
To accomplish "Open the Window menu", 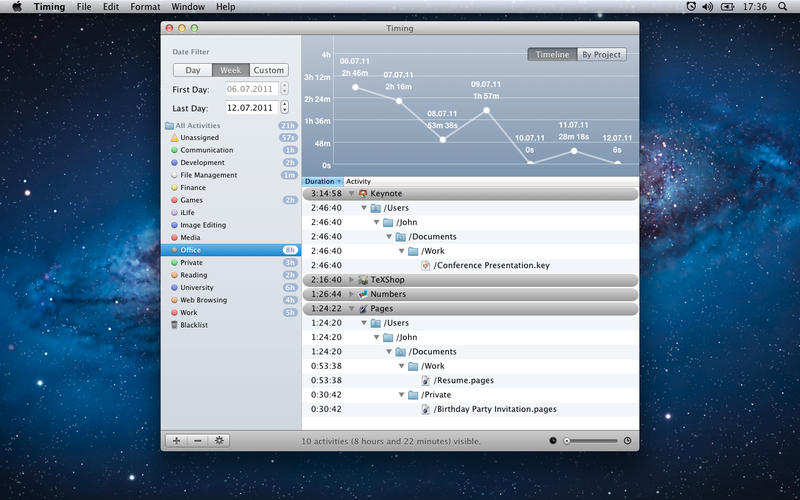I will [x=188, y=7].
